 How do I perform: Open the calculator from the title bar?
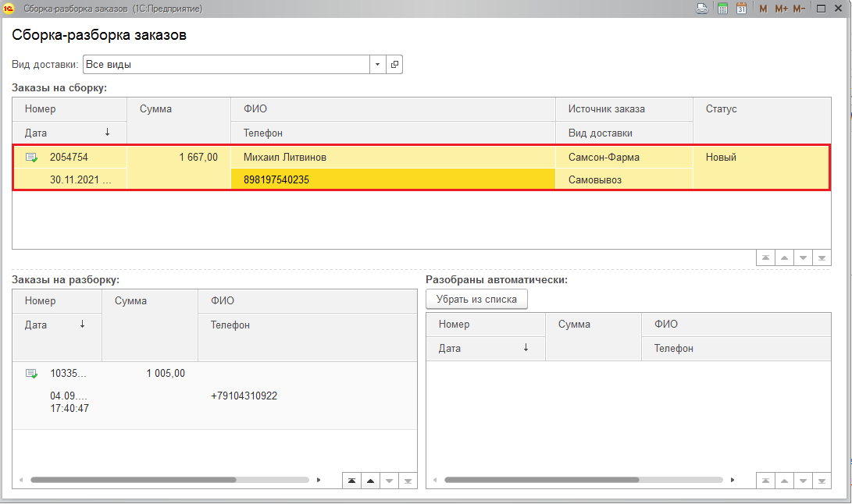pos(722,9)
